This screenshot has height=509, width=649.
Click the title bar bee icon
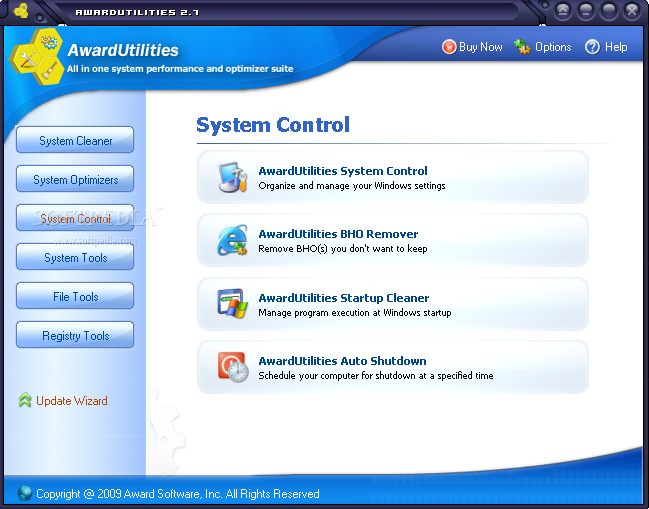[21, 11]
